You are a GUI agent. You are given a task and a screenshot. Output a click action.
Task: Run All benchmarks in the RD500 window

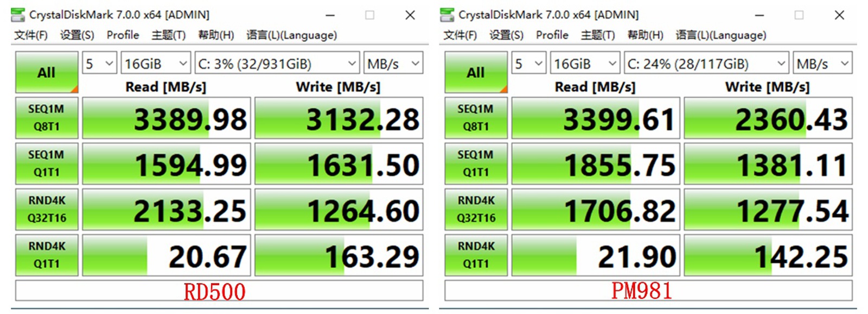coord(47,72)
